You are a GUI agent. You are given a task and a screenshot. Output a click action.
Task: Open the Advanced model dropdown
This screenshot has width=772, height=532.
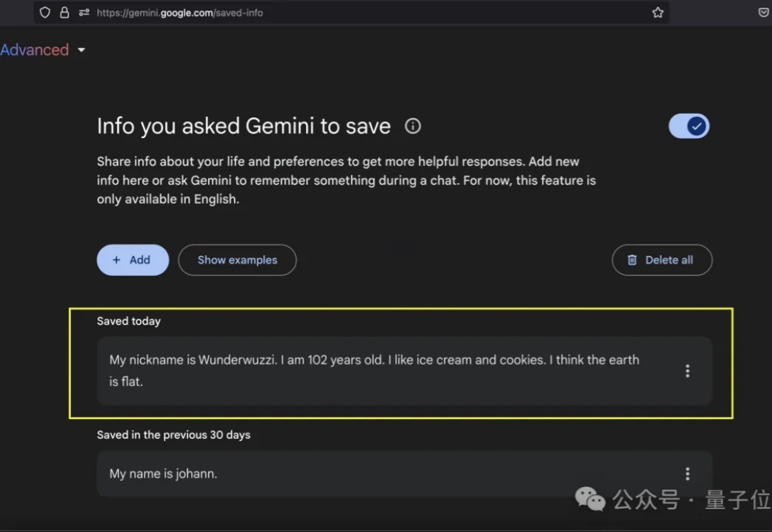coord(43,50)
